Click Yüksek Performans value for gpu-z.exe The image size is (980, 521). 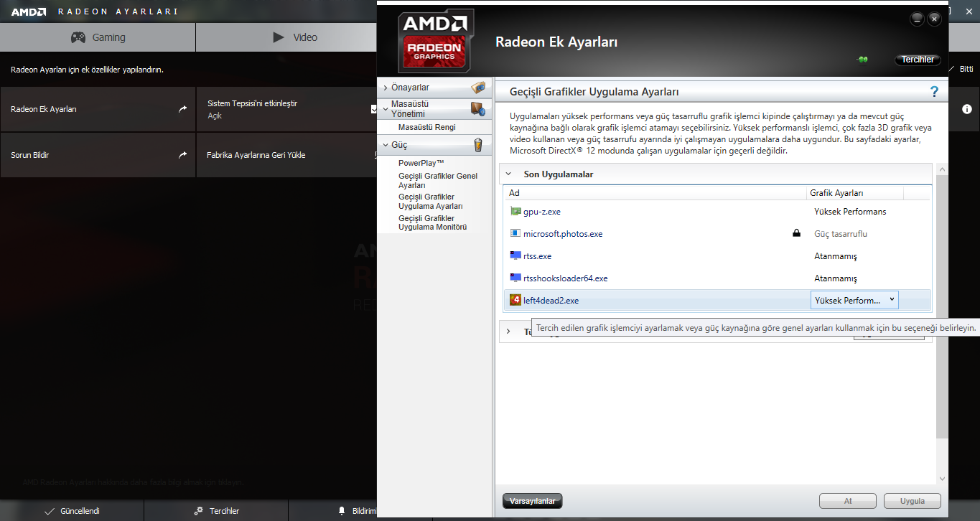coord(850,212)
